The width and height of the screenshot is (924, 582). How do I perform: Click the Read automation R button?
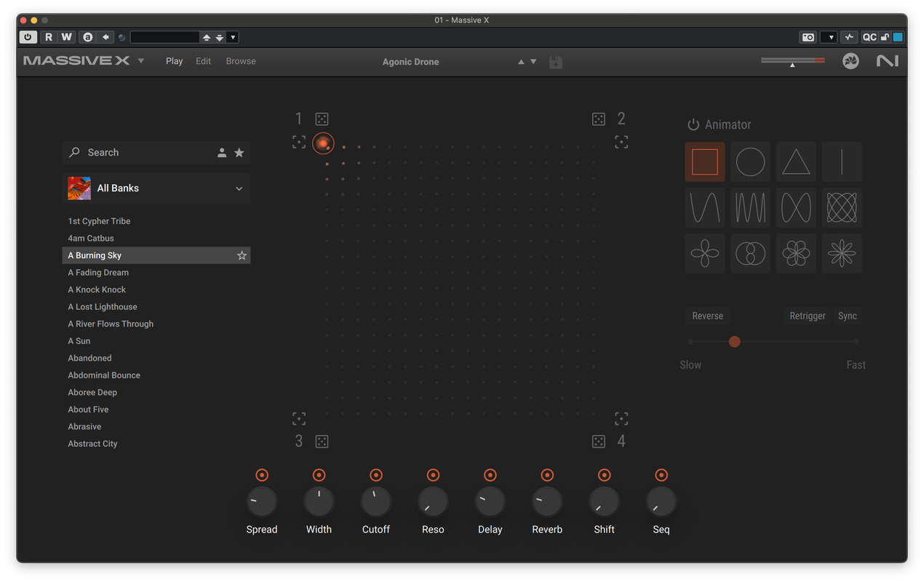[x=49, y=37]
